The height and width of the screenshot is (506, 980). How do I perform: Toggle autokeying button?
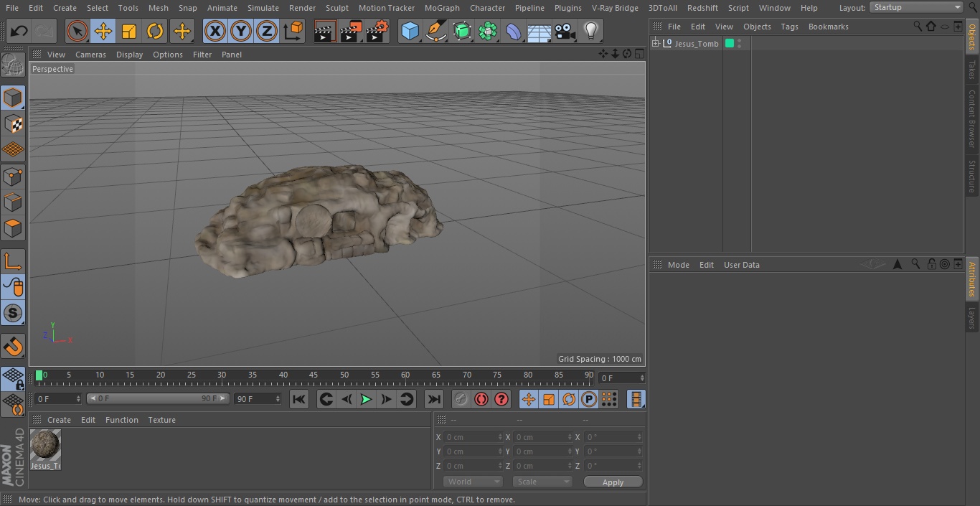(x=481, y=399)
